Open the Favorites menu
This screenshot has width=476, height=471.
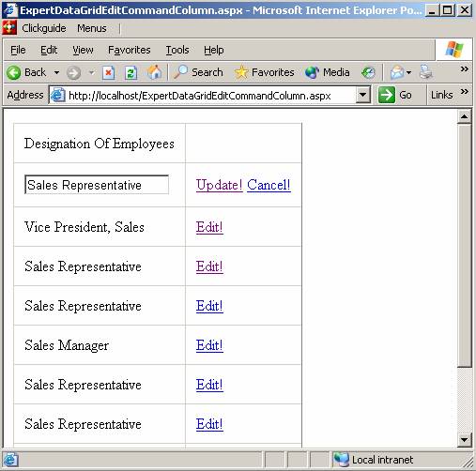tap(130, 50)
